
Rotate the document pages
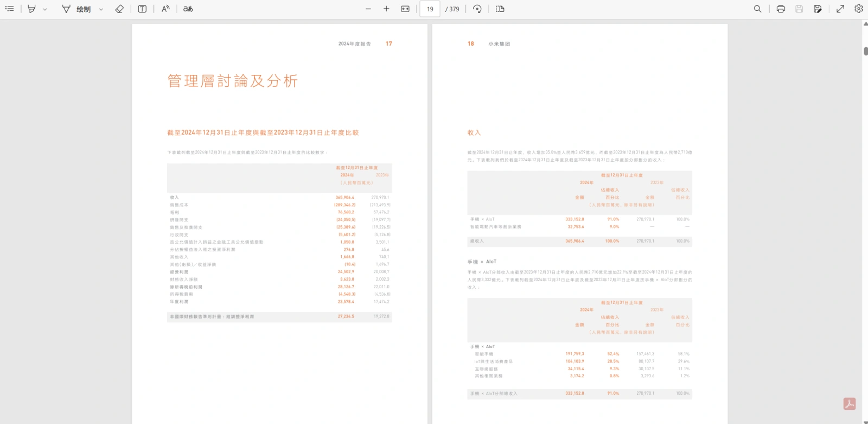(x=477, y=9)
